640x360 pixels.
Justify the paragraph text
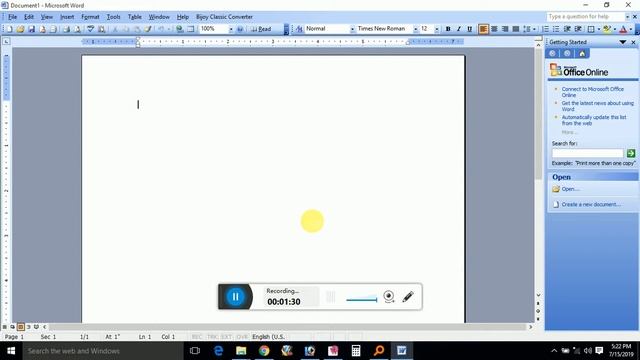tap(516, 29)
